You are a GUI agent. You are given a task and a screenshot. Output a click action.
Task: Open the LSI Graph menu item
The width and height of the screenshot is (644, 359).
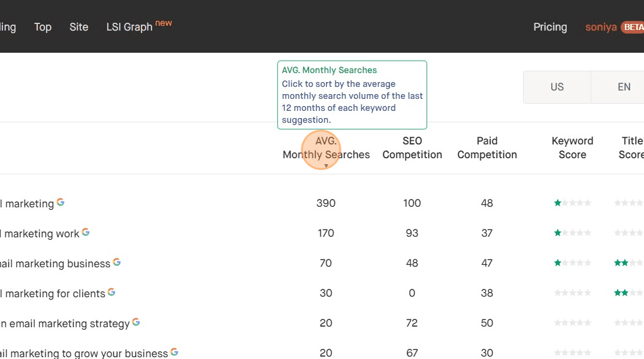pyautogui.click(x=128, y=26)
